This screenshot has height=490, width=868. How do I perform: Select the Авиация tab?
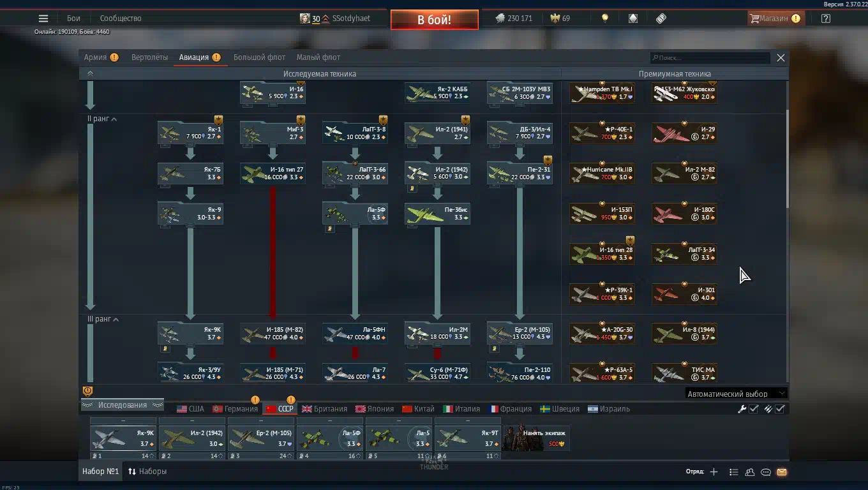(200, 57)
